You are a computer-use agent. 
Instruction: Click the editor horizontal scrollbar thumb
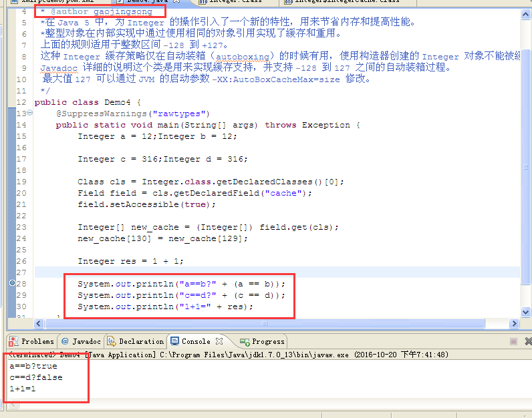(x=265, y=323)
